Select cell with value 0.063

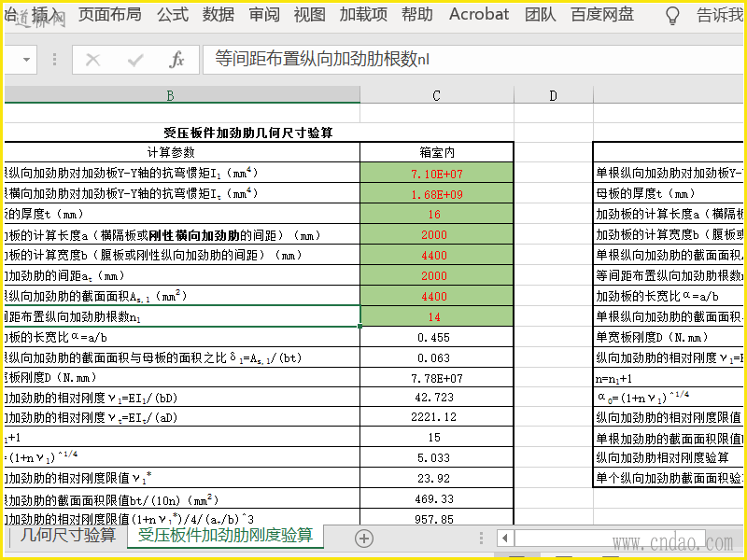click(x=437, y=357)
